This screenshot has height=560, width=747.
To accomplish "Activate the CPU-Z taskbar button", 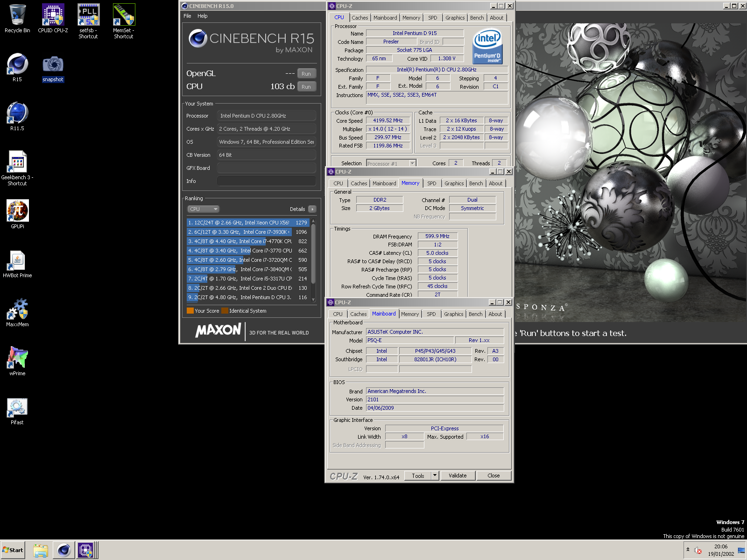I will click(86, 550).
